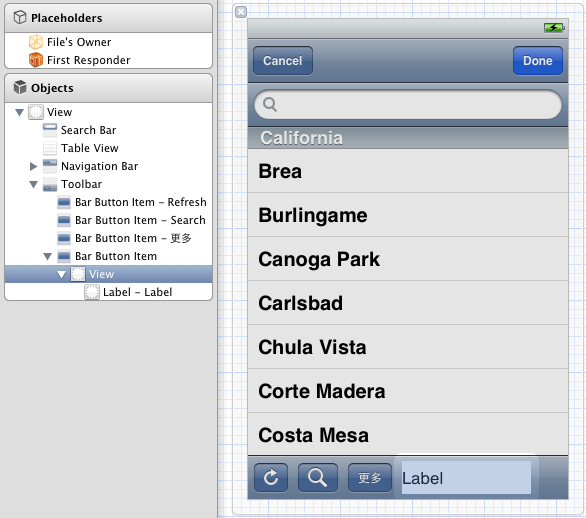Select Table View in object outline
This screenshot has width=586, height=518.
(x=108, y=148)
